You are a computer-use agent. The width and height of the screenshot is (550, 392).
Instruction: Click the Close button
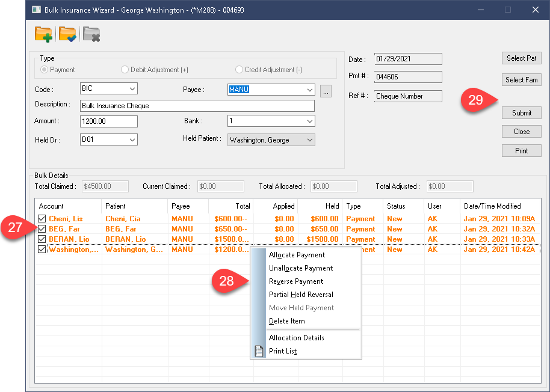point(522,132)
